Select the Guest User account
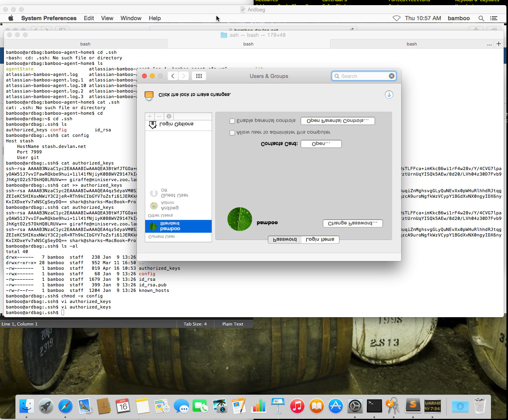 178,193
